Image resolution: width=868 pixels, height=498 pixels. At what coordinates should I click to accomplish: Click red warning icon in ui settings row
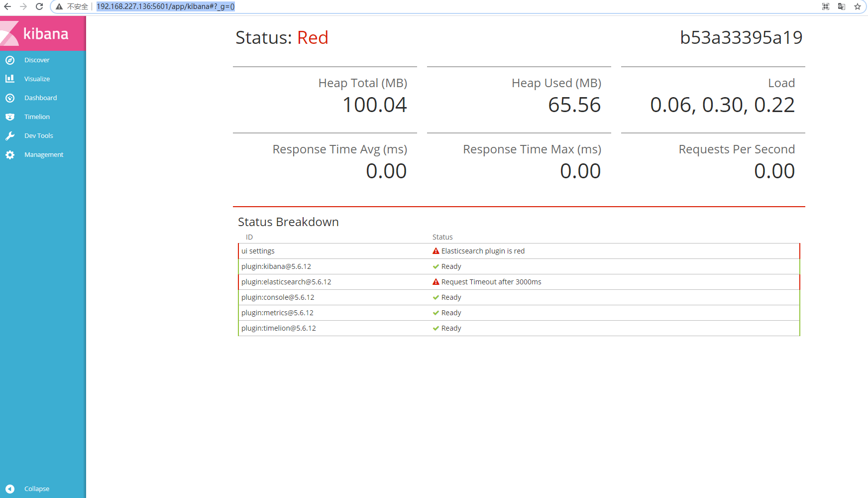pyautogui.click(x=436, y=251)
